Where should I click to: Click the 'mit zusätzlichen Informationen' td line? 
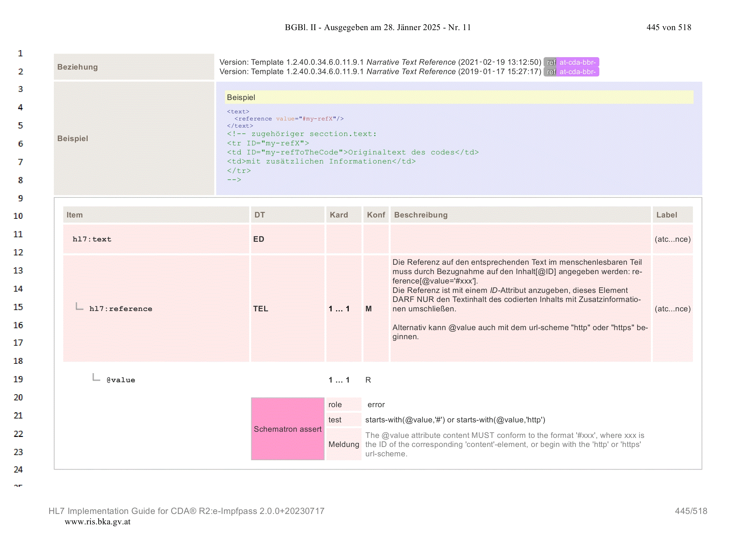[x=321, y=162]
